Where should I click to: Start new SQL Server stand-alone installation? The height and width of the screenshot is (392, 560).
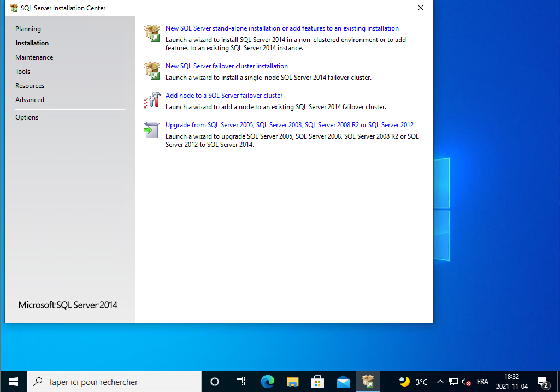coord(282,28)
